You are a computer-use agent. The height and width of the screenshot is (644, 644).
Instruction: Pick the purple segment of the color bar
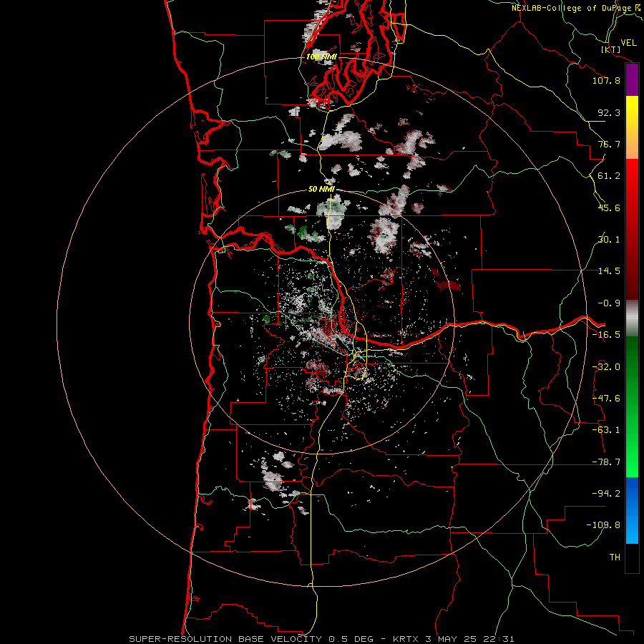point(632,80)
